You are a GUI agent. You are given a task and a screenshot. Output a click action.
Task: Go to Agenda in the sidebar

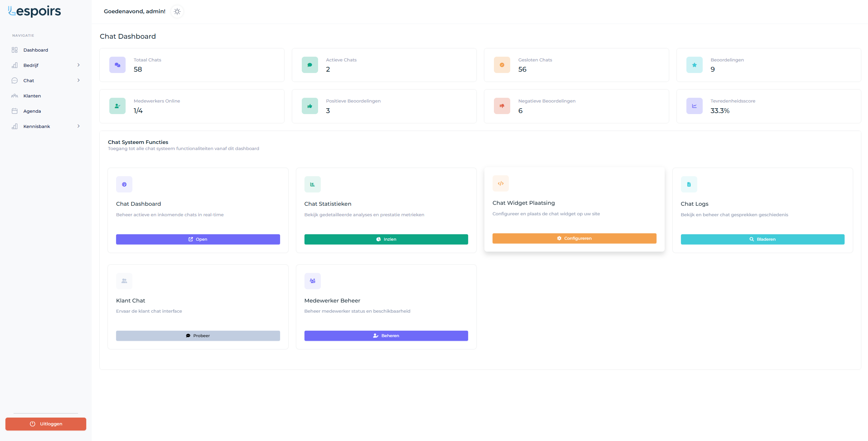(32, 111)
